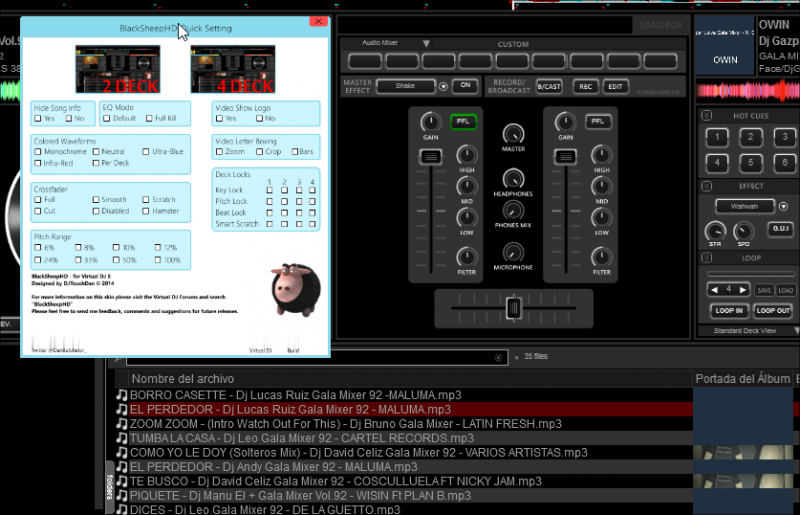Screen dimensions: 800x515
Task: Check Smooth crossfader option
Action: pyautogui.click(x=96, y=200)
